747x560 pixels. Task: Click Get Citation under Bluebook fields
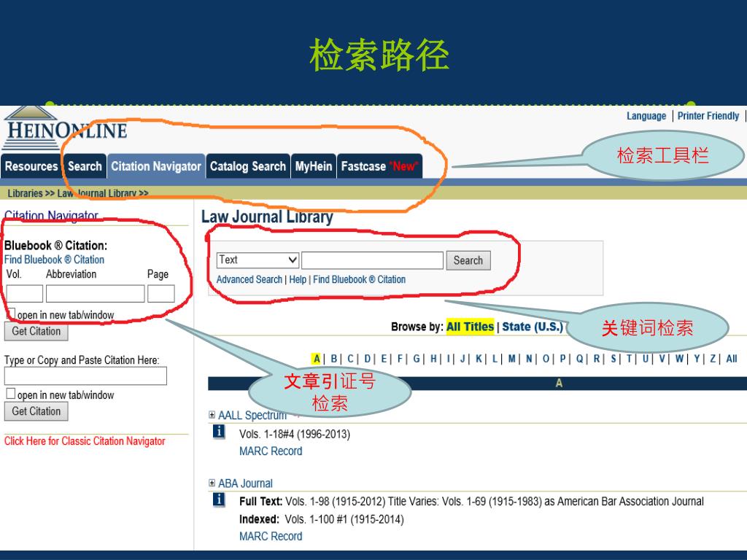[x=36, y=332]
